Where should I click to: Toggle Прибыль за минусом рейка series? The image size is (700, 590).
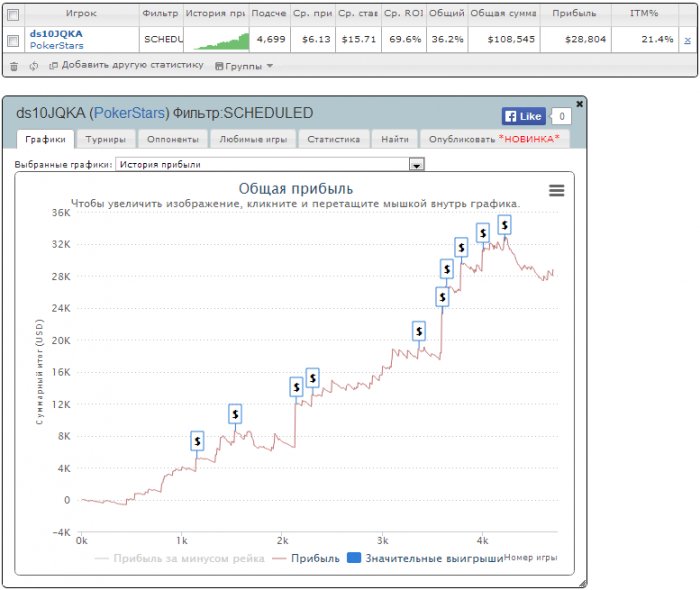[179, 558]
